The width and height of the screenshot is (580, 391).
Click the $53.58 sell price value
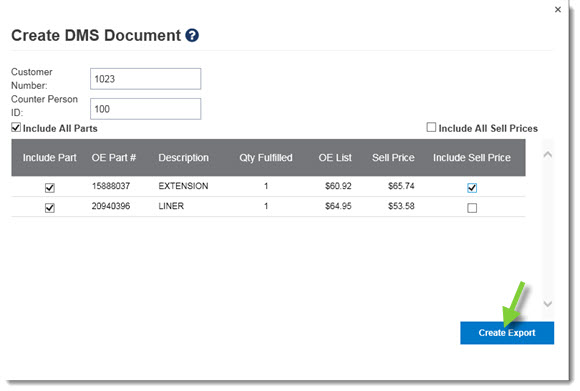[x=401, y=206]
